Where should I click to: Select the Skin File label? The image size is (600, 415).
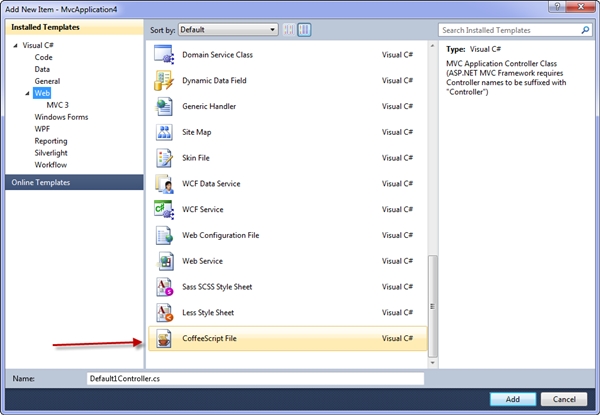pos(196,158)
